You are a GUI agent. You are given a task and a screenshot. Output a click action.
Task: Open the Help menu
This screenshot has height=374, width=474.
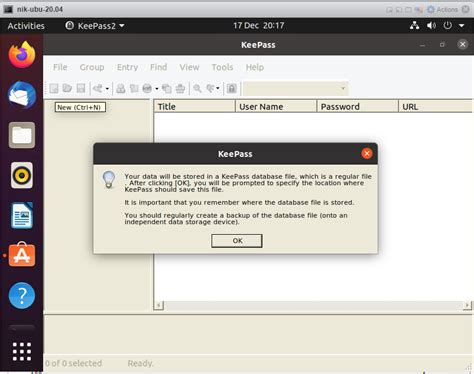click(x=255, y=67)
